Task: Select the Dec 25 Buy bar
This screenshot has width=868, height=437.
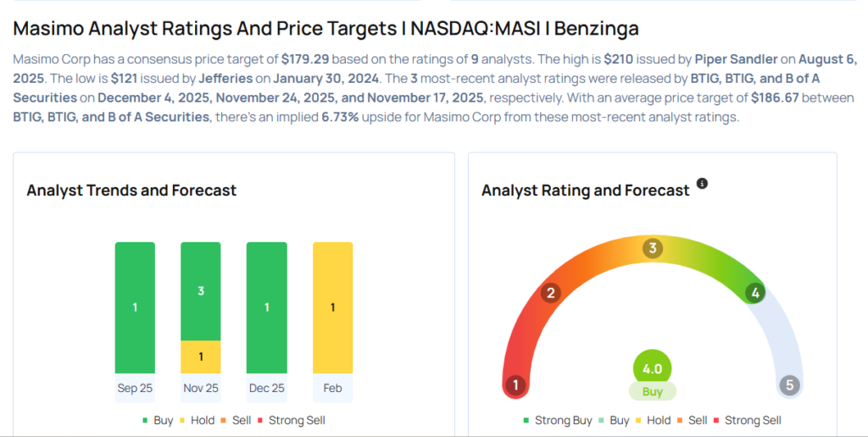Action: pyautogui.click(x=267, y=307)
